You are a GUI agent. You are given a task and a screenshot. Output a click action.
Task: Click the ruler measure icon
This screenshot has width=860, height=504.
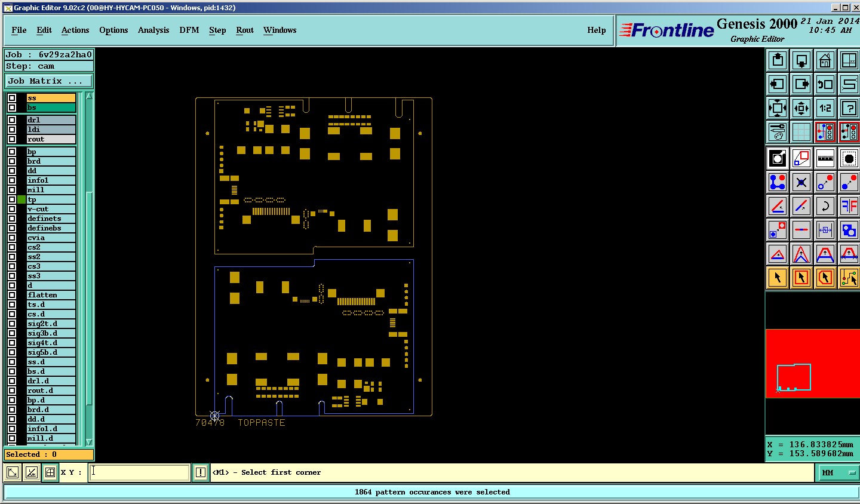coord(825,158)
